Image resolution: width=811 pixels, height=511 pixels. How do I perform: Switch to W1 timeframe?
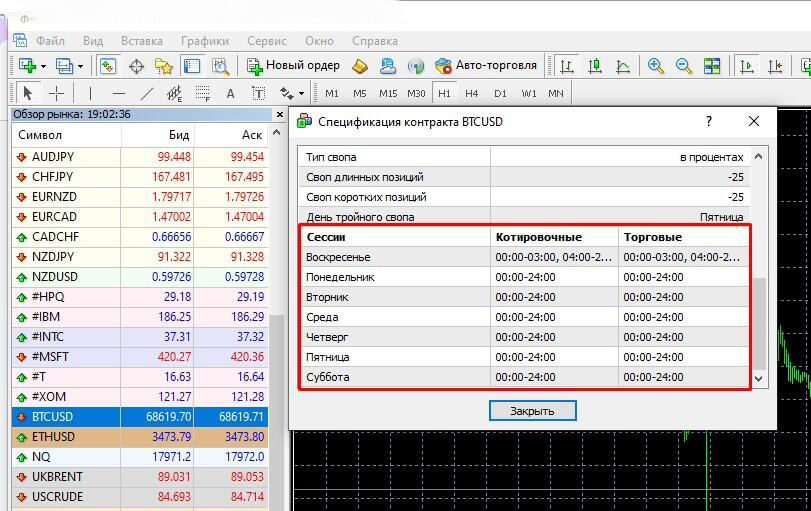[x=529, y=94]
